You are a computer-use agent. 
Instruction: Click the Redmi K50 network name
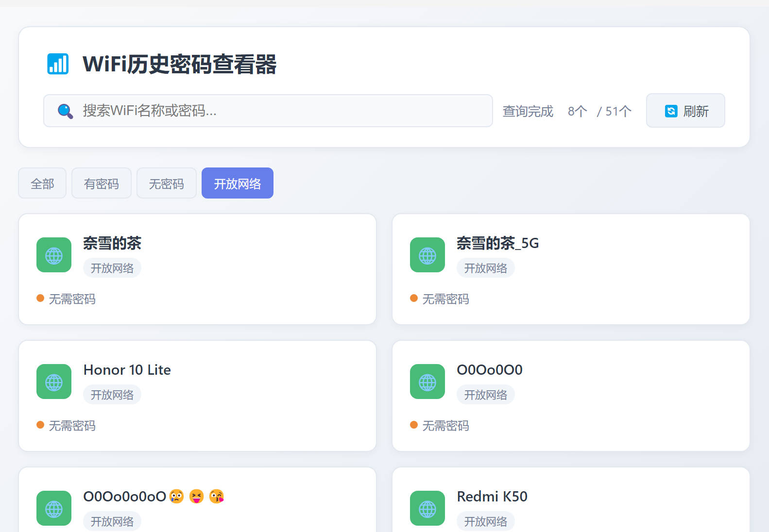pyautogui.click(x=492, y=497)
